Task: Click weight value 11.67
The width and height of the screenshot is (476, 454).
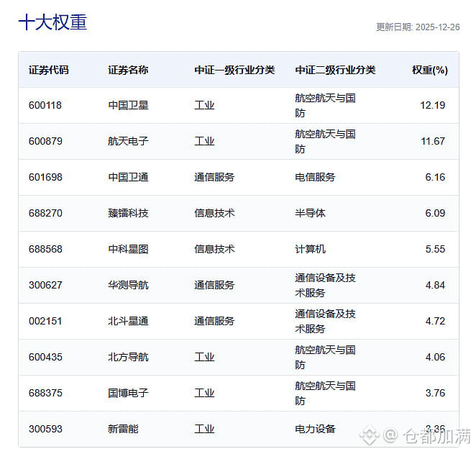Action: (x=433, y=141)
